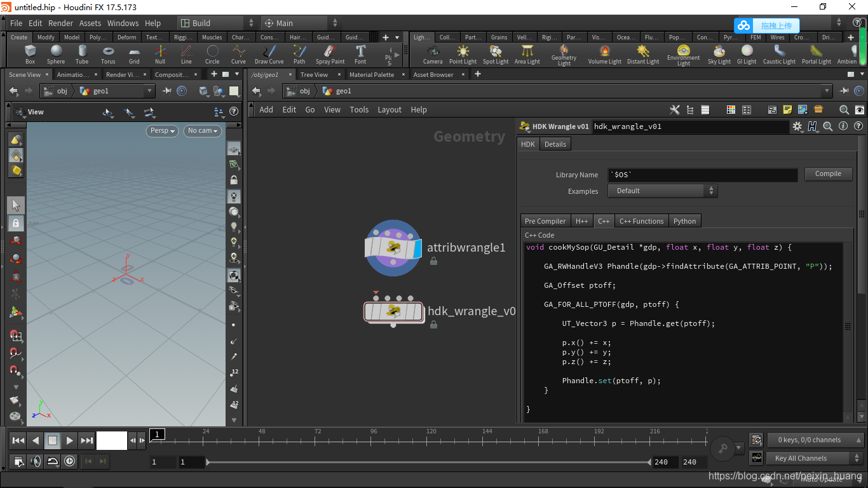The width and height of the screenshot is (868, 488).
Task: Add a Spot Light
Action: click(496, 54)
